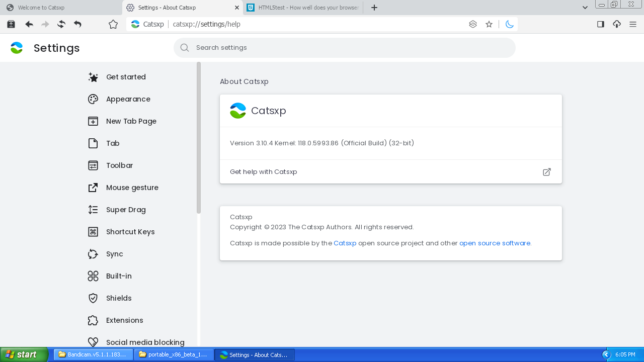The height and width of the screenshot is (362, 644).
Task: Click the New Tab Page icon
Action: tap(93, 121)
